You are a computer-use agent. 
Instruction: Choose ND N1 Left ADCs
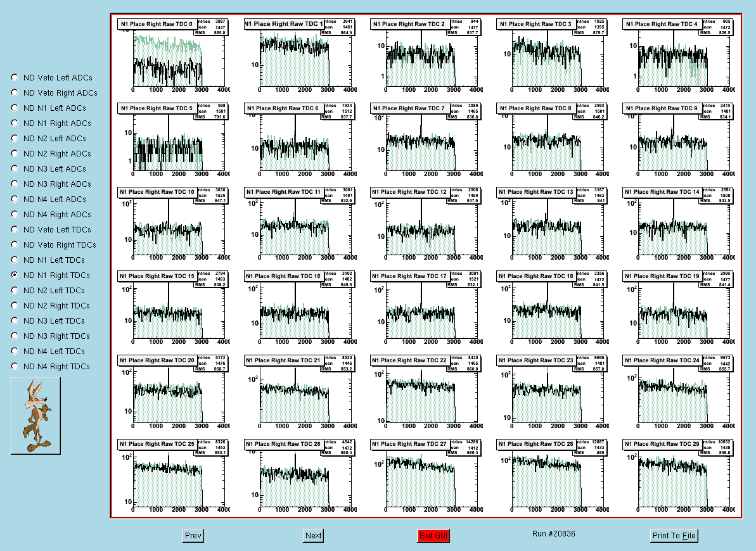coord(15,108)
